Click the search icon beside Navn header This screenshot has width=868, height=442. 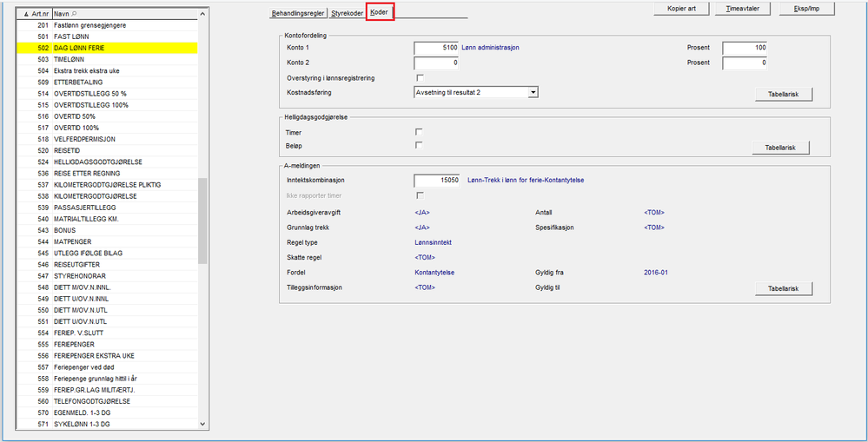[76, 15]
